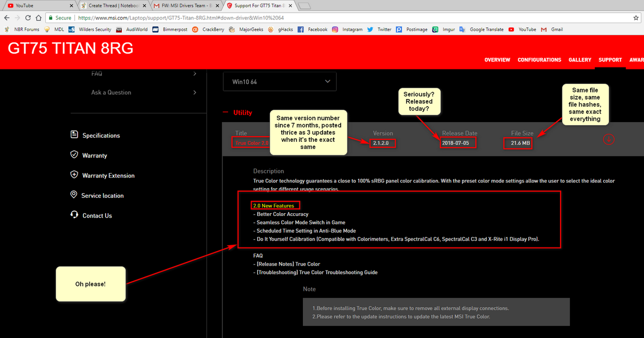Open the Gmail bookmark
Viewport: 644px width, 338px height.
552,30
